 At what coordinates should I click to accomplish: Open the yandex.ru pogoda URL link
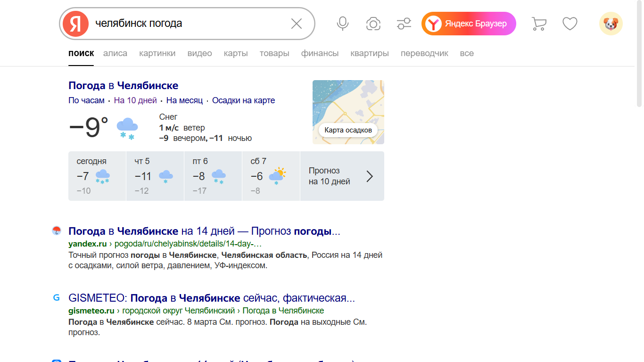click(x=165, y=244)
